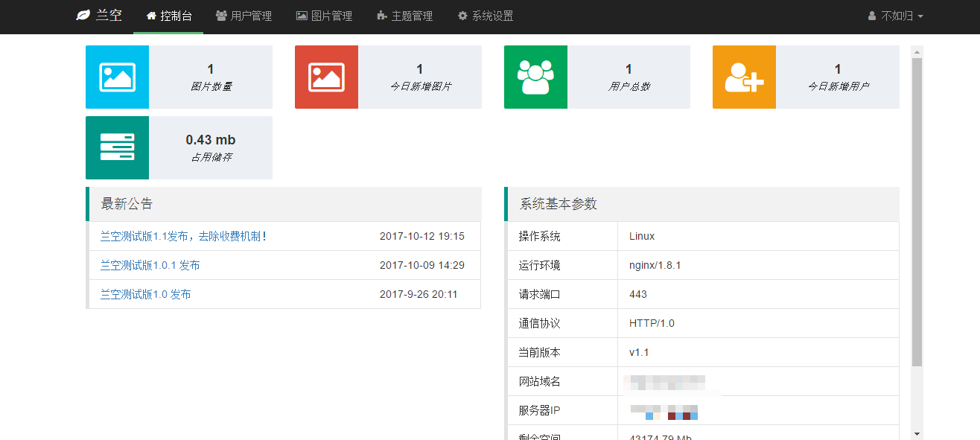The image size is (980, 440).
Task: Open announcement 兰空测试版1.0.1 发布
Action: point(150,265)
